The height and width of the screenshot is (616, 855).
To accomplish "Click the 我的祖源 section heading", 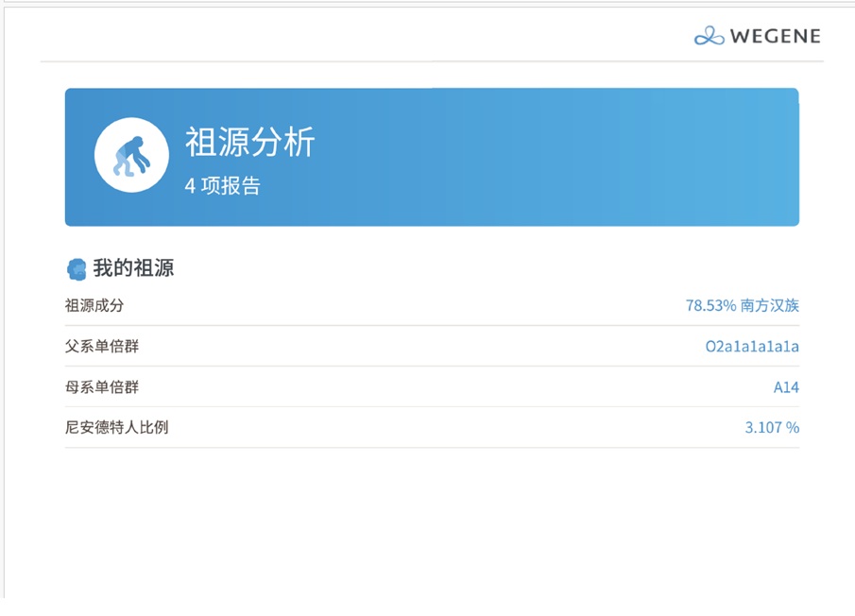I will point(133,268).
